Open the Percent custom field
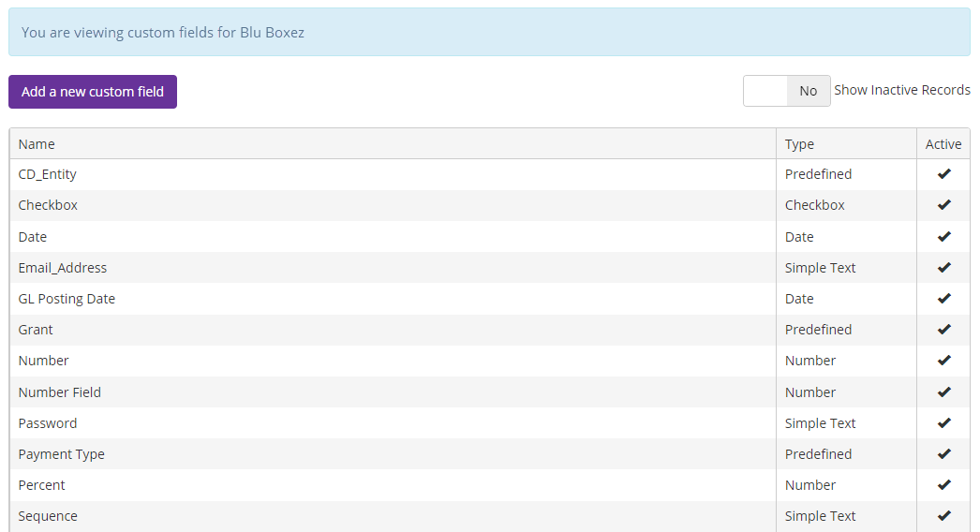Screen dimensions: 980x532 tap(41, 485)
